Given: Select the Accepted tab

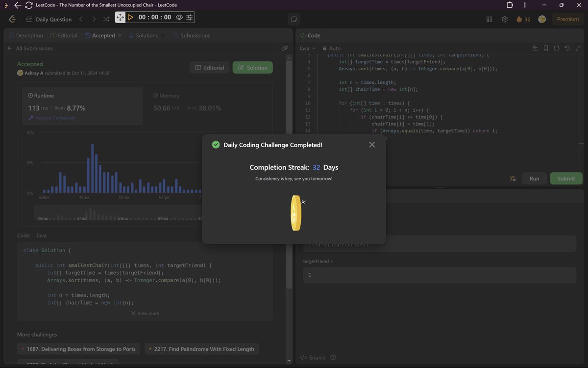Looking at the screenshot, I should (x=100, y=35).
